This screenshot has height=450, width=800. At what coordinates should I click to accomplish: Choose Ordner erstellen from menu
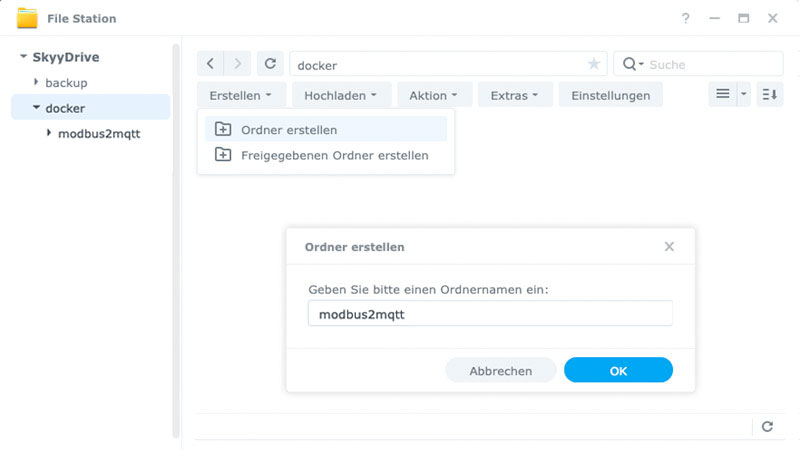289,130
